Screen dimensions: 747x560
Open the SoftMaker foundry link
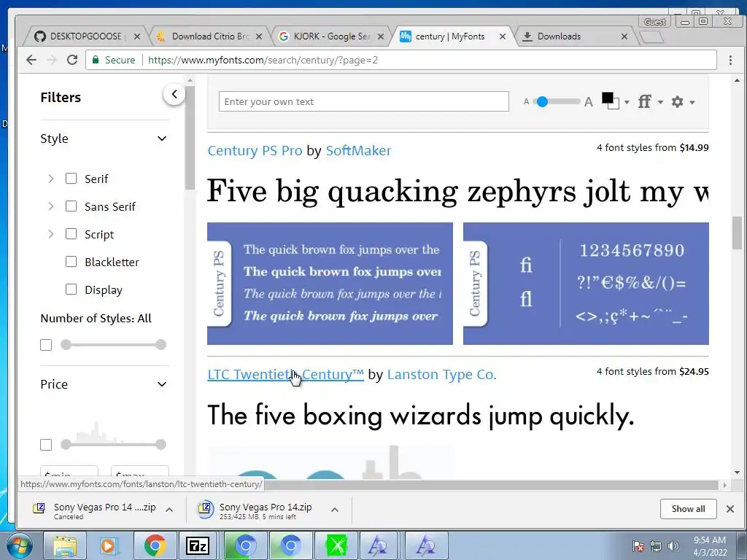(358, 150)
